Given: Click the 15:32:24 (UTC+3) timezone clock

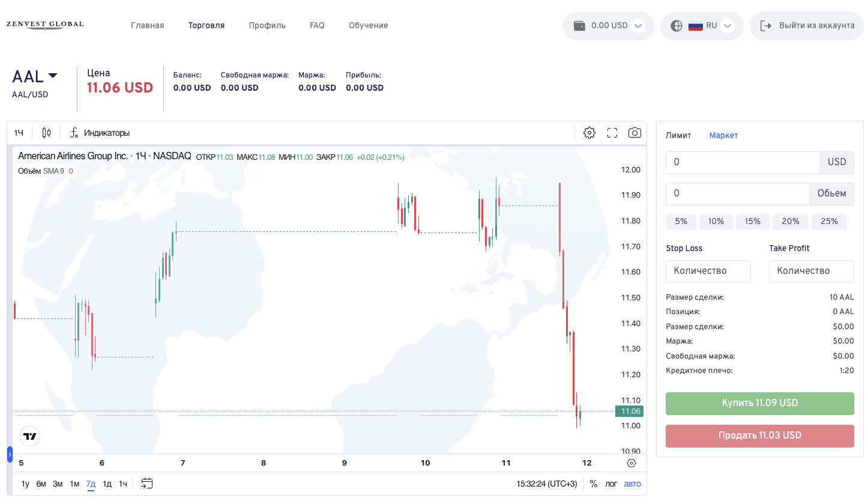Looking at the screenshot, I should click(547, 484).
